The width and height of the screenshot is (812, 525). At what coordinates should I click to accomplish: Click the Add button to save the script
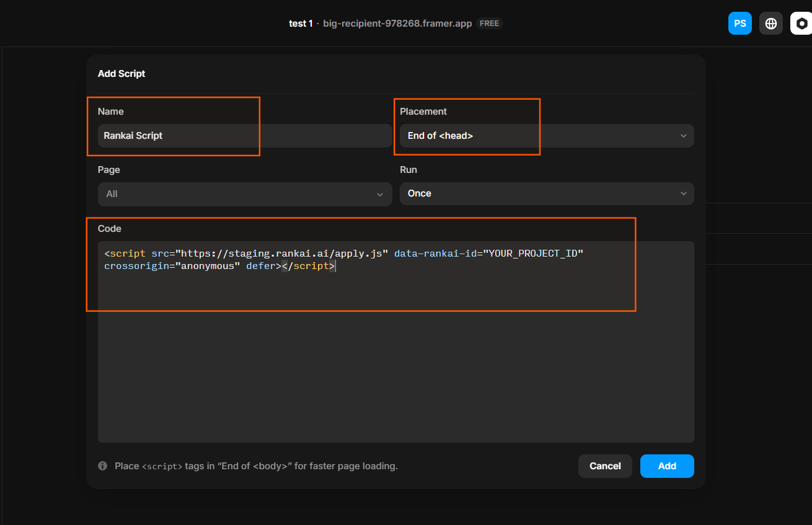(x=667, y=466)
